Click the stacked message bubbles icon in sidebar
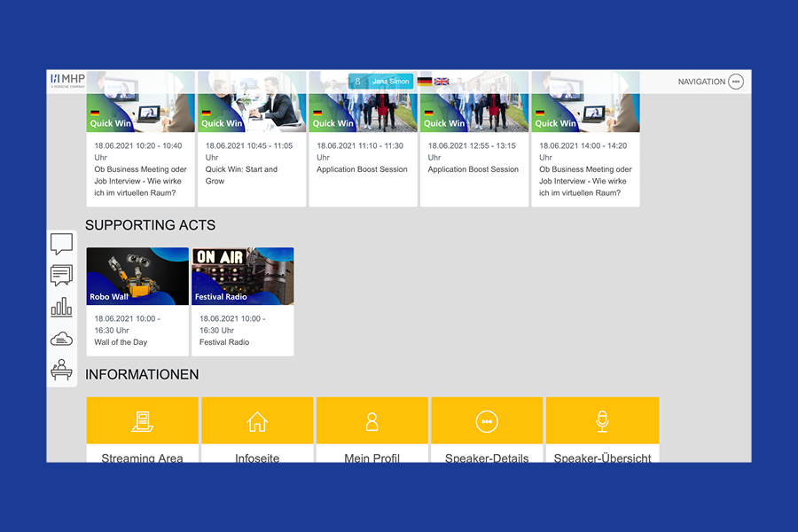 [x=61, y=275]
